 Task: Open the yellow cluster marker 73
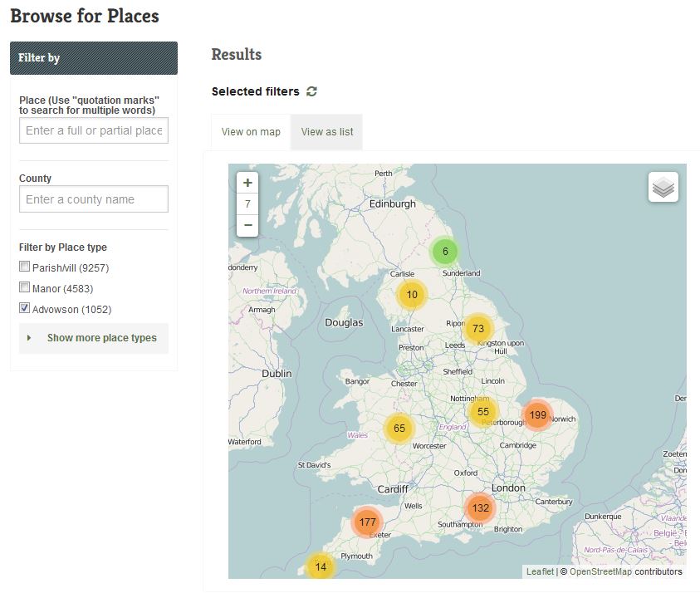(477, 328)
